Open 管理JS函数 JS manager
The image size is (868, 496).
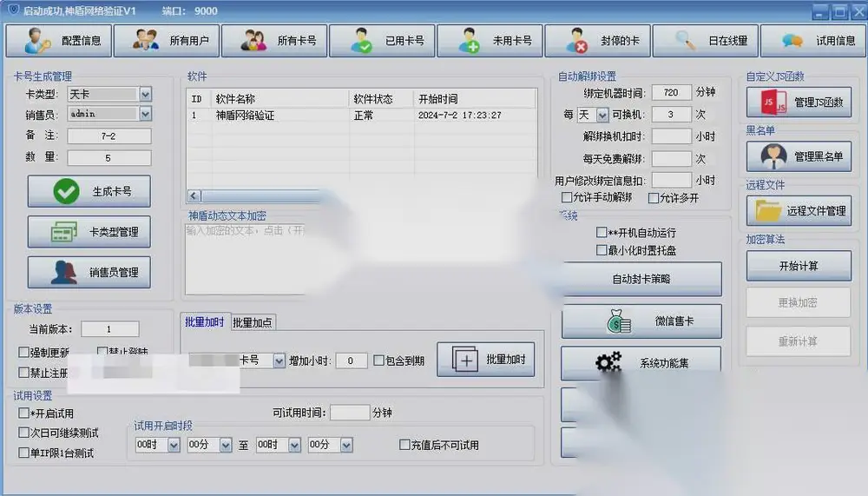[x=799, y=102]
